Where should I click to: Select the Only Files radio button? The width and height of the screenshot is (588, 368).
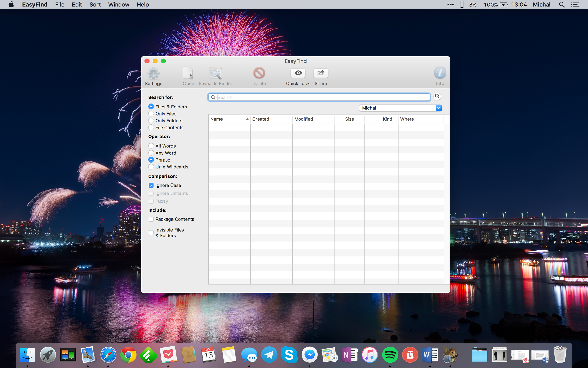click(151, 113)
